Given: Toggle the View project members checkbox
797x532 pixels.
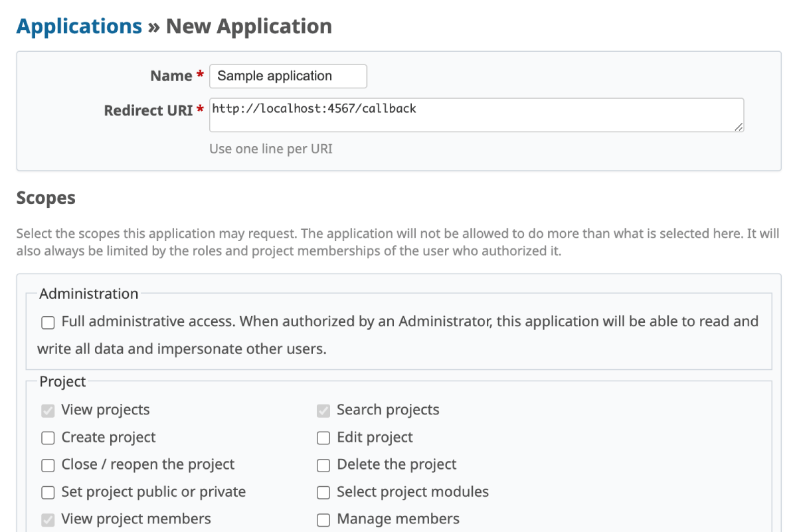Looking at the screenshot, I should (48, 520).
